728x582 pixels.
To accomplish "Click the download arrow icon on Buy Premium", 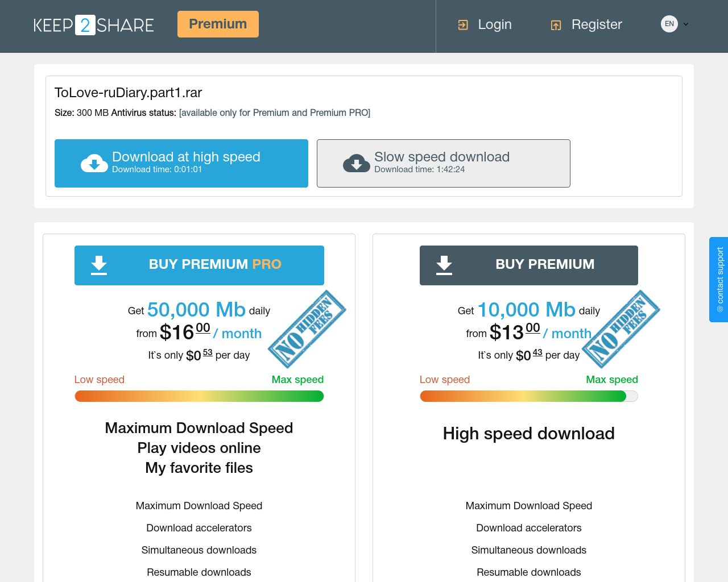I will pyautogui.click(x=444, y=265).
